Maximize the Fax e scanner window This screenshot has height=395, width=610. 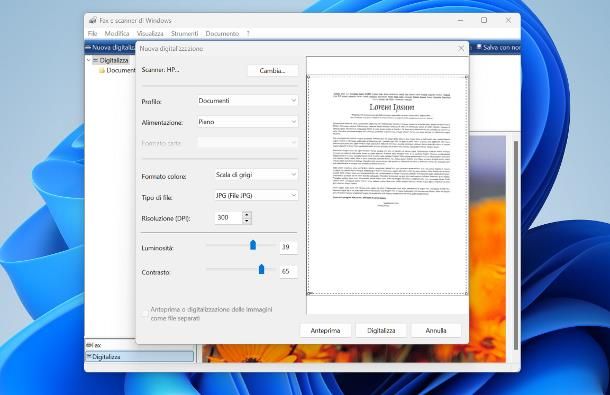point(484,20)
